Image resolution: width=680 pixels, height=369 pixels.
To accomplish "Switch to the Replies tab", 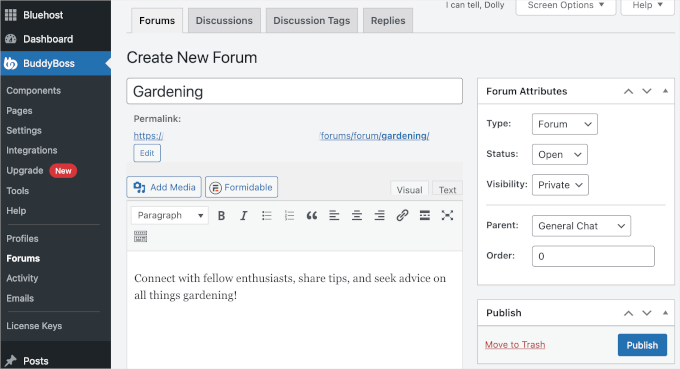I will pyautogui.click(x=388, y=20).
